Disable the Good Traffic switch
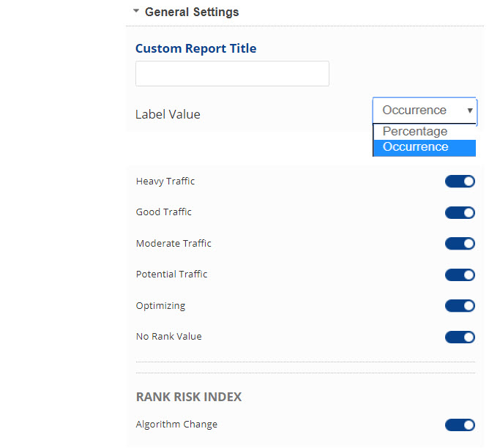The image size is (500, 448). [460, 212]
